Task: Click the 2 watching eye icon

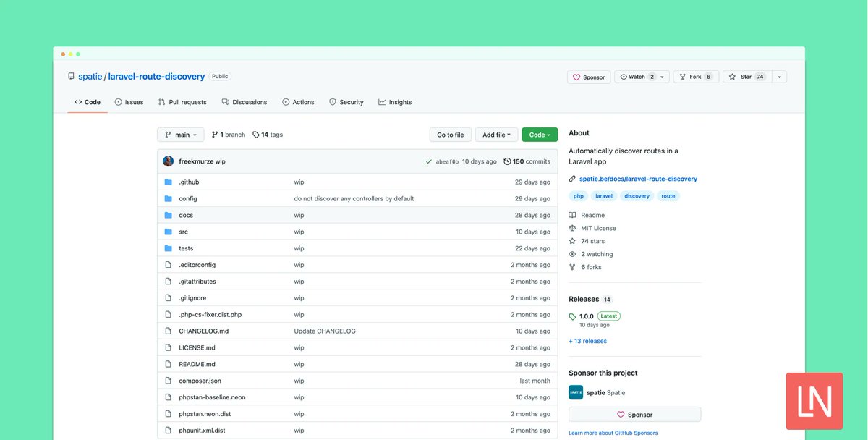Action: [573, 254]
